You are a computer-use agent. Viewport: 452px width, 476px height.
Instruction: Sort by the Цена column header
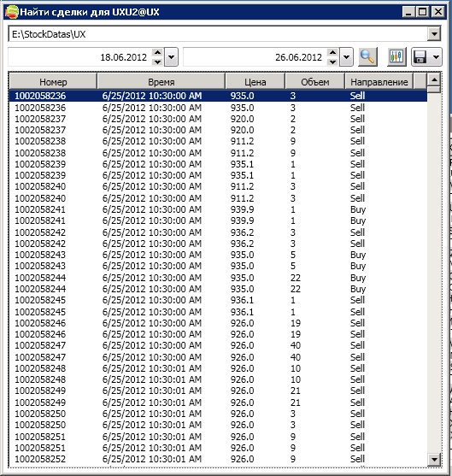[255, 82]
